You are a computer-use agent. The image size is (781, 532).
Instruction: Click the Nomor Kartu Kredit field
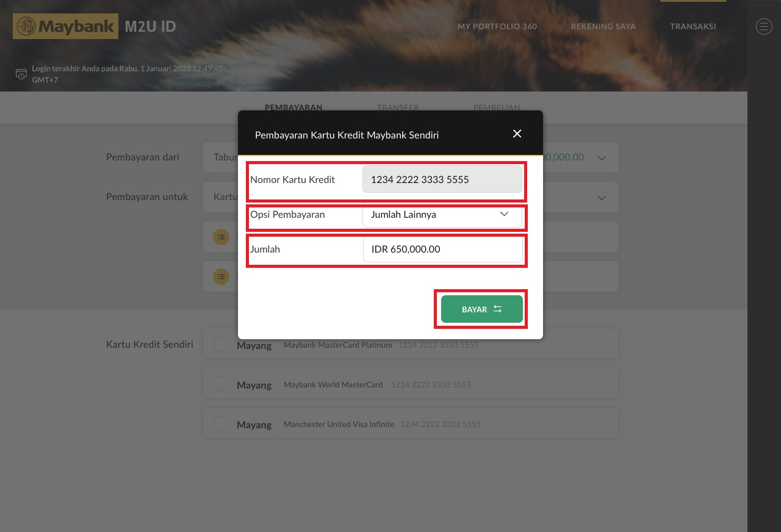pos(442,180)
